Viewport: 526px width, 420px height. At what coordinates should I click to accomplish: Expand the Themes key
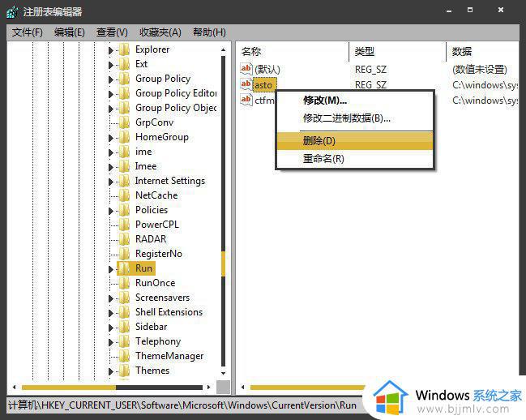111,371
